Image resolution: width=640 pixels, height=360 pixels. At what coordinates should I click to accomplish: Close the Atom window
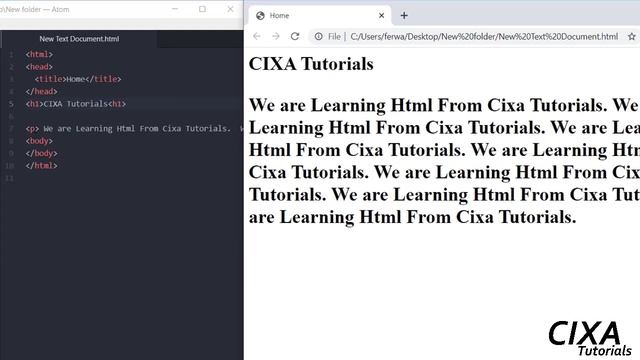point(230,9)
